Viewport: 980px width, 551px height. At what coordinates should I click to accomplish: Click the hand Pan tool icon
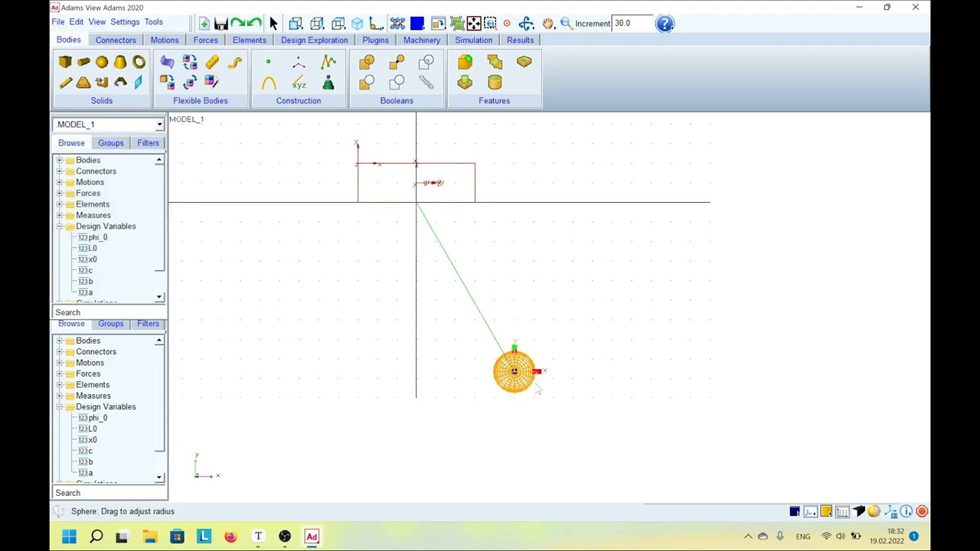point(547,24)
